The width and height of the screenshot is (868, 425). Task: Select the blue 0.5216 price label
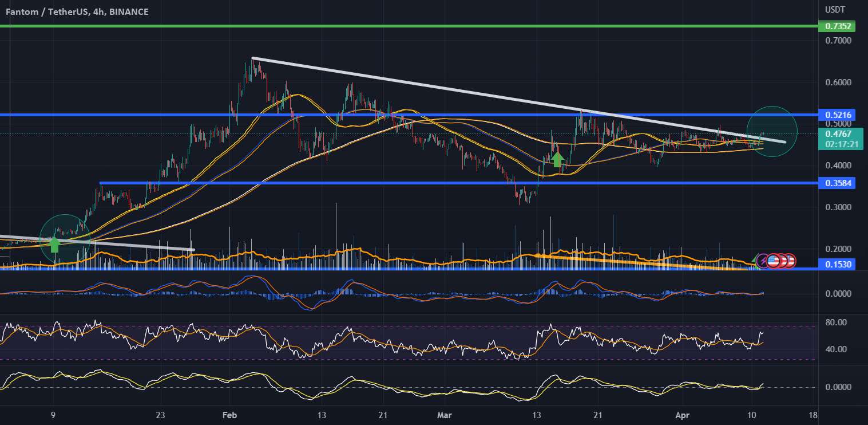(837, 115)
